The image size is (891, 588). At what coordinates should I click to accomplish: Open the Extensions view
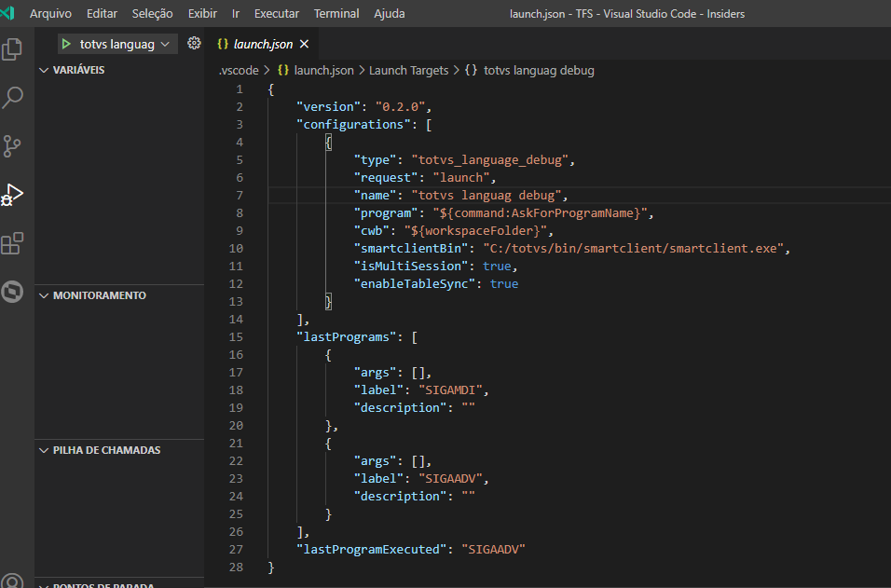12,243
